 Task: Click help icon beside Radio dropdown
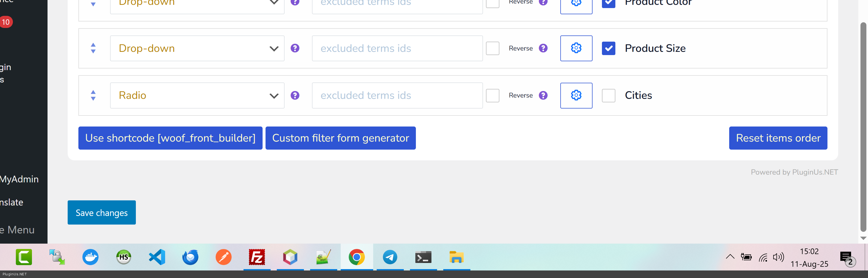pyautogui.click(x=295, y=95)
